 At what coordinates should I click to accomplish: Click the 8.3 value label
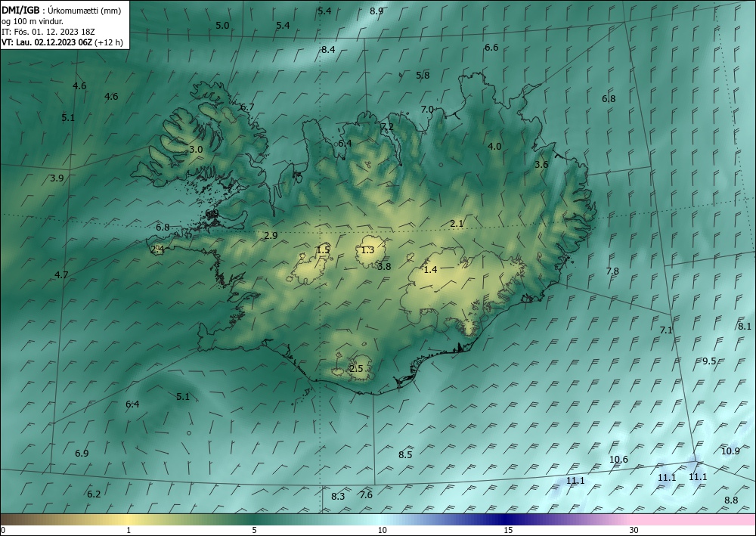(338, 496)
